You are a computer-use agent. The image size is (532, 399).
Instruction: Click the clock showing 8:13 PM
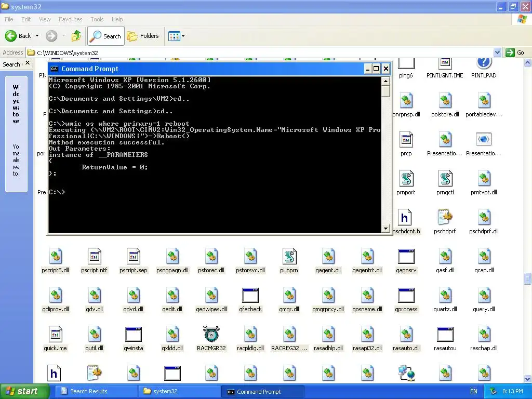pyautogui.click(x=513, y=392)
